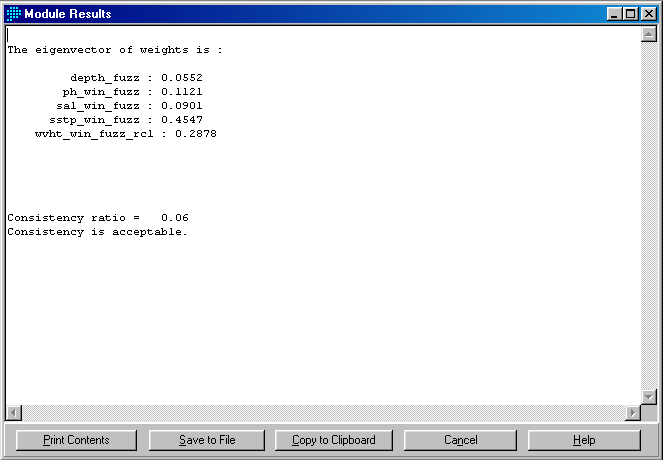Click the vertical scrollbar down arrow

[648, 397]
